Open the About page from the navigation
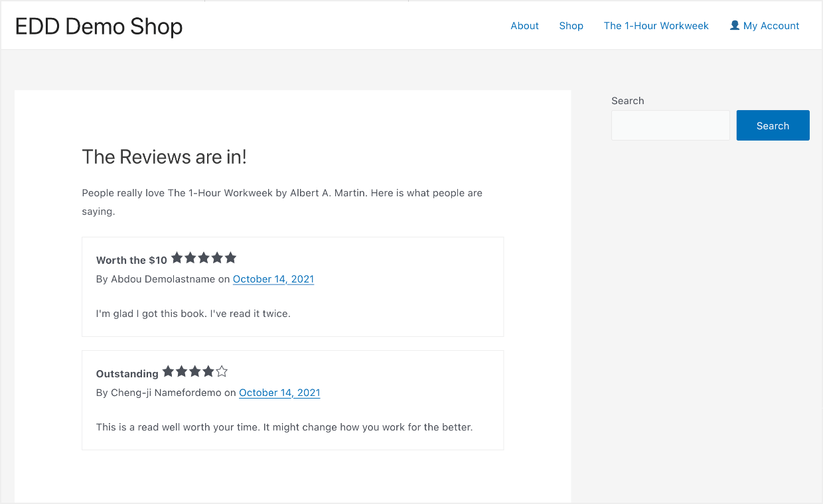This screenshot has height=504, width=823. [524, 26]
